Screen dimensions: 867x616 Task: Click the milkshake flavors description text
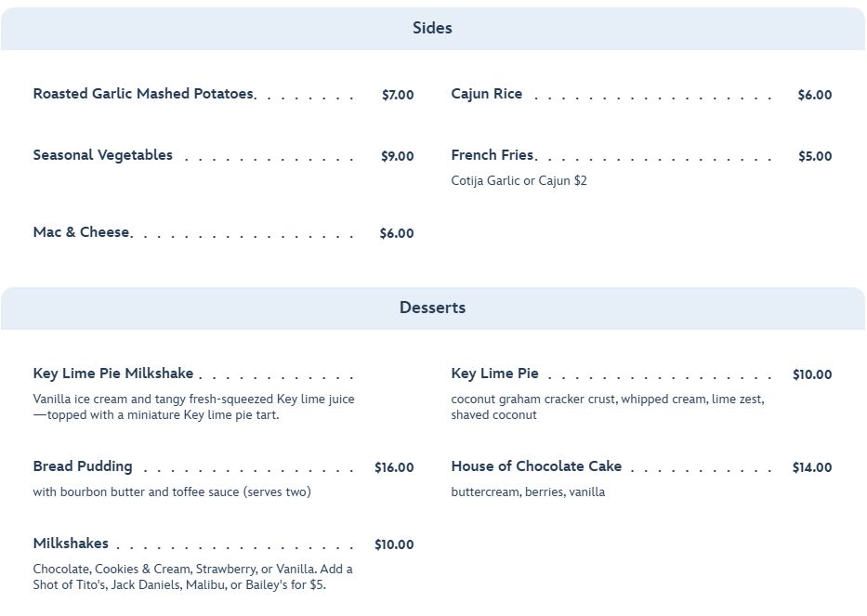point(192,577)
